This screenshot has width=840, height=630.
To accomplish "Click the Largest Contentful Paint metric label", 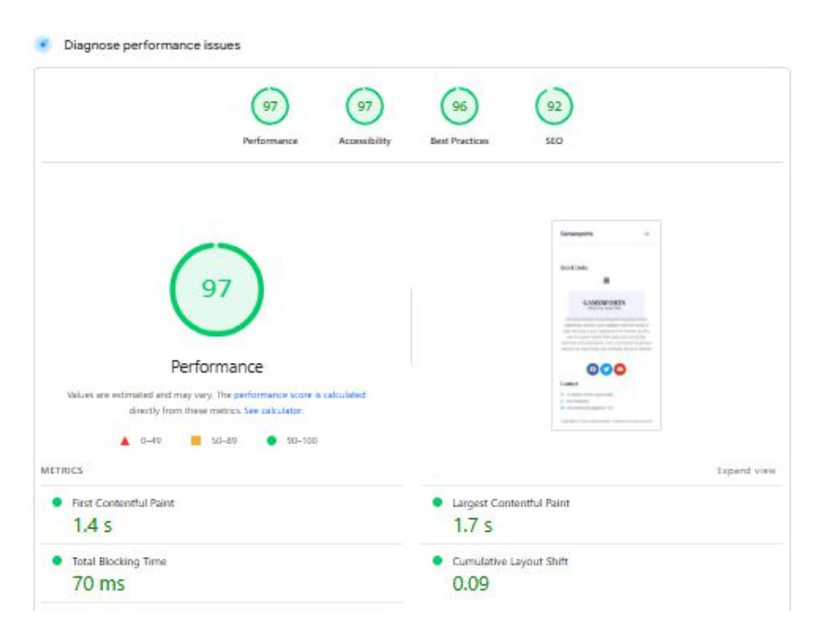I will pyautogui.click(x=511, y=503).
